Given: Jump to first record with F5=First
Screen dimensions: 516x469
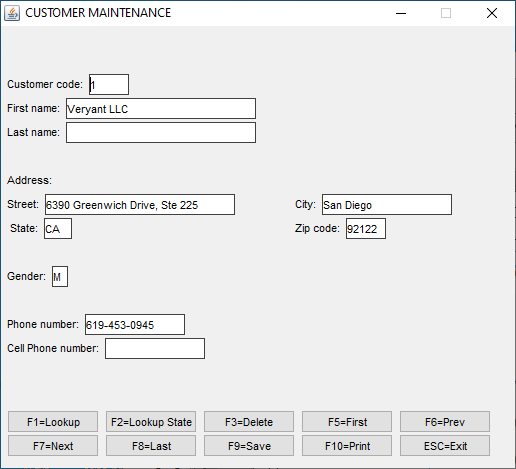Looking at the screenshot, I should (347, 422).
